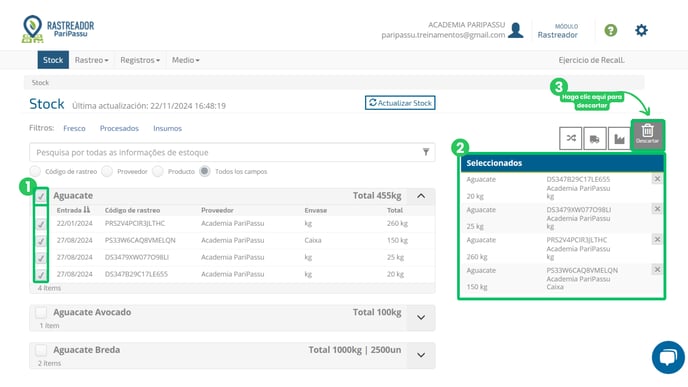Open the settings gear icon
Image resolution: width=688 pixels, height=387 pixels.
pyautogui.click(x=641, y=30)
